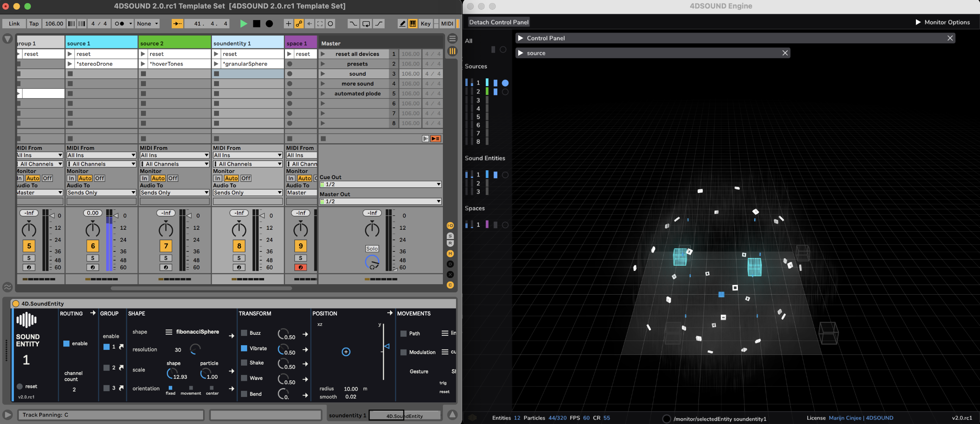Enable the Buzz transform checkbox
This screenshot has width=980, height=424.
[244, 333]
